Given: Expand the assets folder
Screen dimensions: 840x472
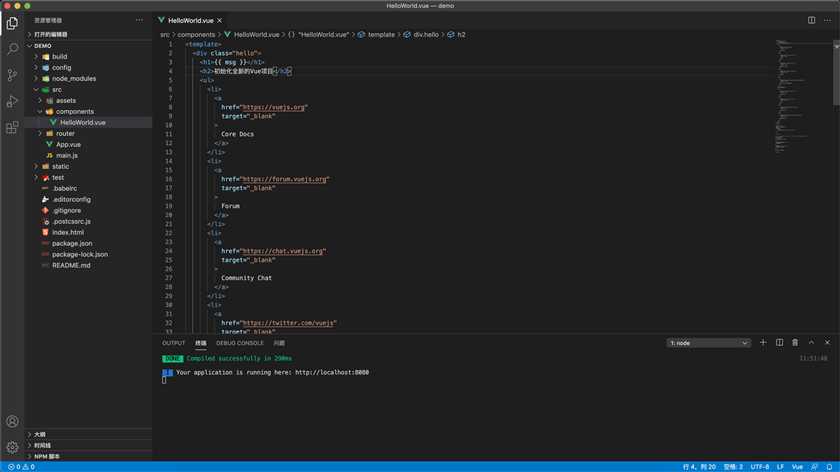Looking at the screenshot, I should pos(65,100).
